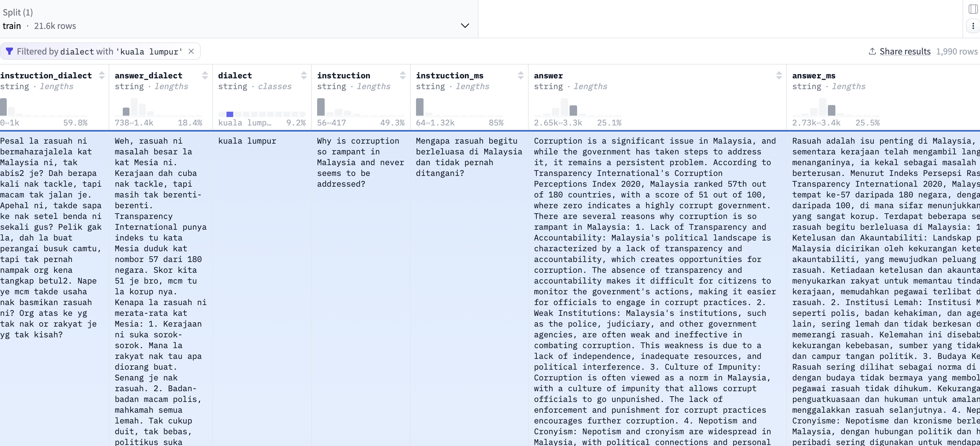Toggle the side panel layout icon
Viewport: 980px width, 446px height.
(973, 9)
